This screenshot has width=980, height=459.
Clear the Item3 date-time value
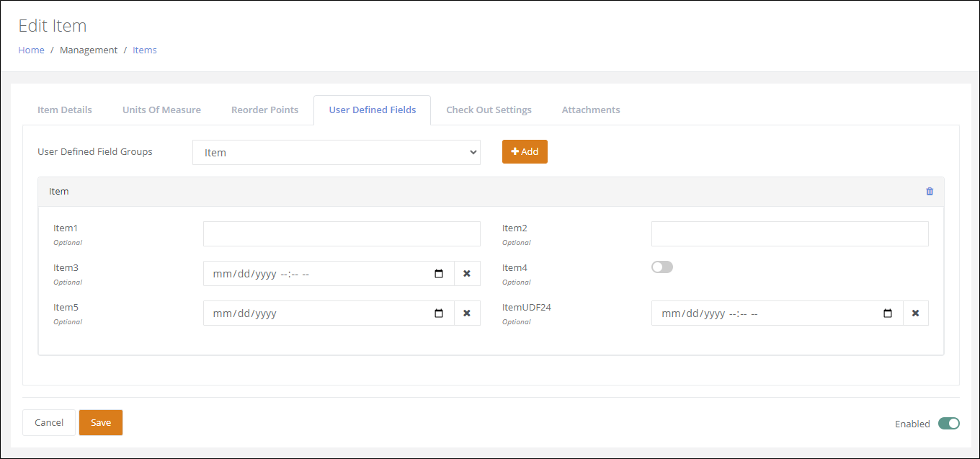click(x=467, y=274)
